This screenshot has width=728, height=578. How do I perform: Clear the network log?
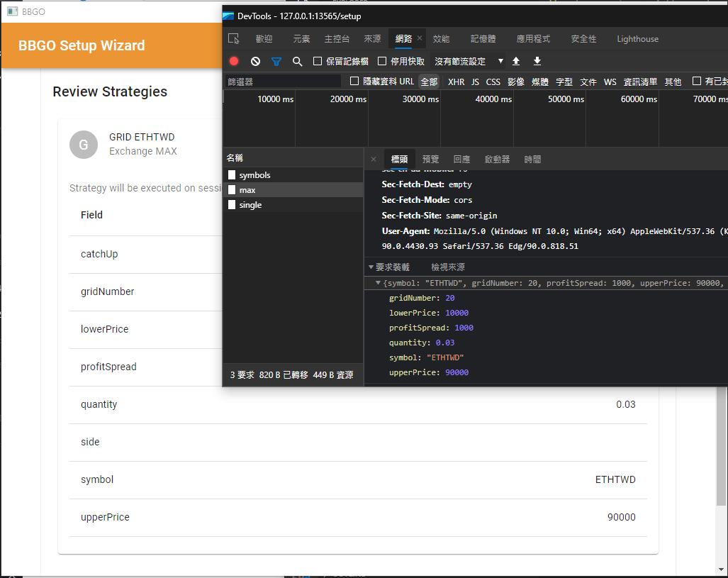pos(255,61)
